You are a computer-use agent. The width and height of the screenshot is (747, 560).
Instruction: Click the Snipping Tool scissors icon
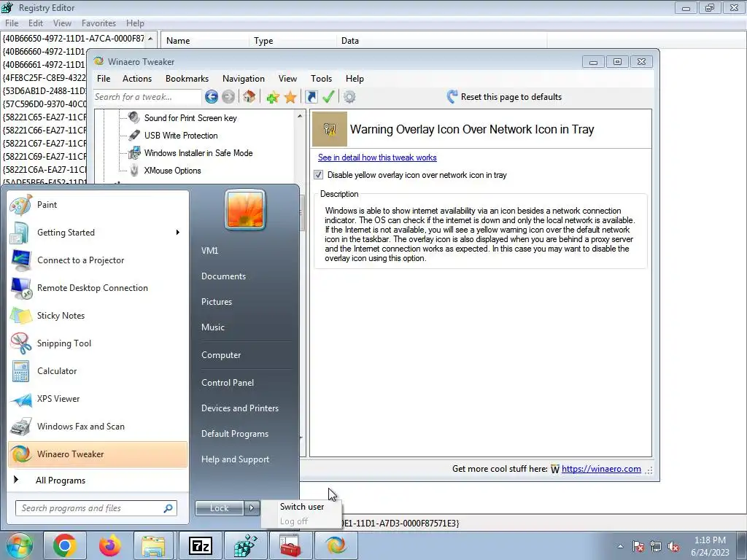[x=21, y=343]
